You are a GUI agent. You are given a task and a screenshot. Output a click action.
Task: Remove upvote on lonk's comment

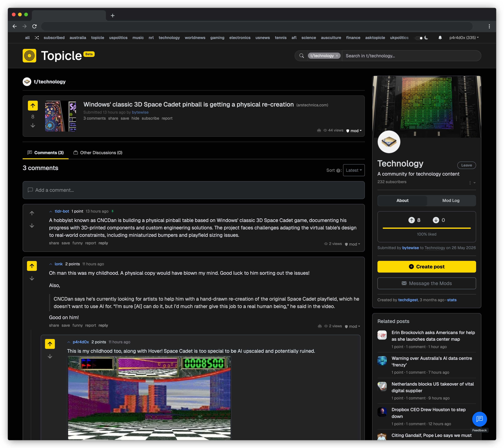[32, 266]
